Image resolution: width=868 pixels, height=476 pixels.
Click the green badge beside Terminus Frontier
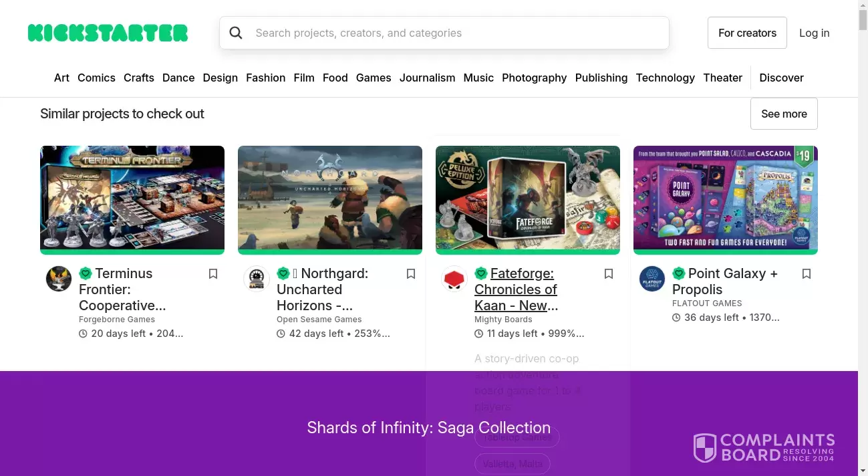click(86, 273)
